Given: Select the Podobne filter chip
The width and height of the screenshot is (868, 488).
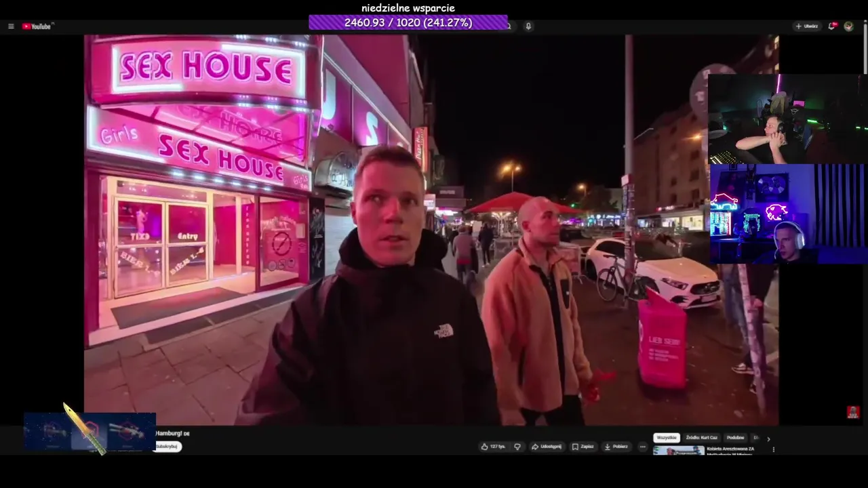Looking at the screenshot, I should [735, 438].
